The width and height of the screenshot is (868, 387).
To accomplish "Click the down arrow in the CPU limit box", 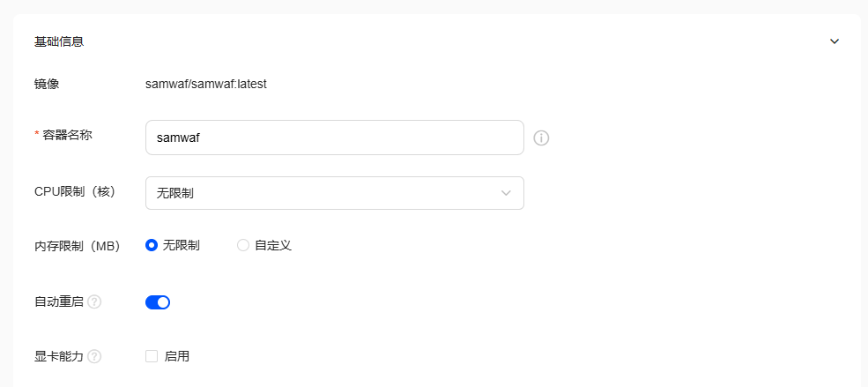I will click(x=506, y=193).
